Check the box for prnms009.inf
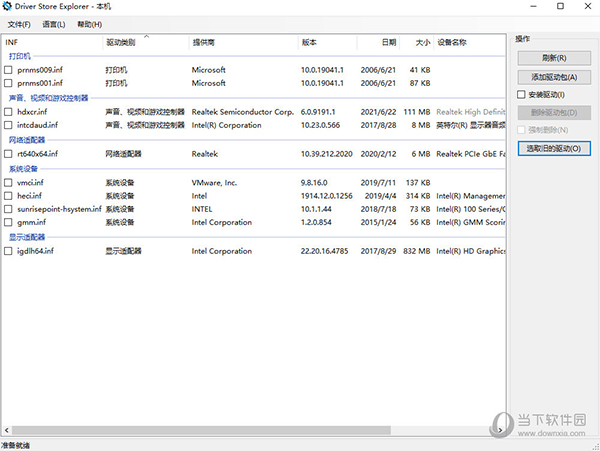The height and width of the screenshot is (451, 600). 9,70
